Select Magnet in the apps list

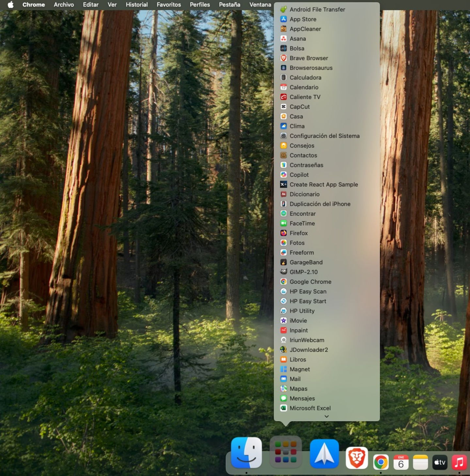coord(327,369)
